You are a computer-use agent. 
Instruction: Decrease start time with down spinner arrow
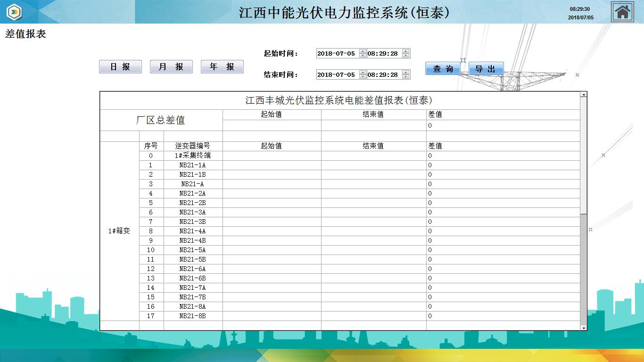(406, 56)
